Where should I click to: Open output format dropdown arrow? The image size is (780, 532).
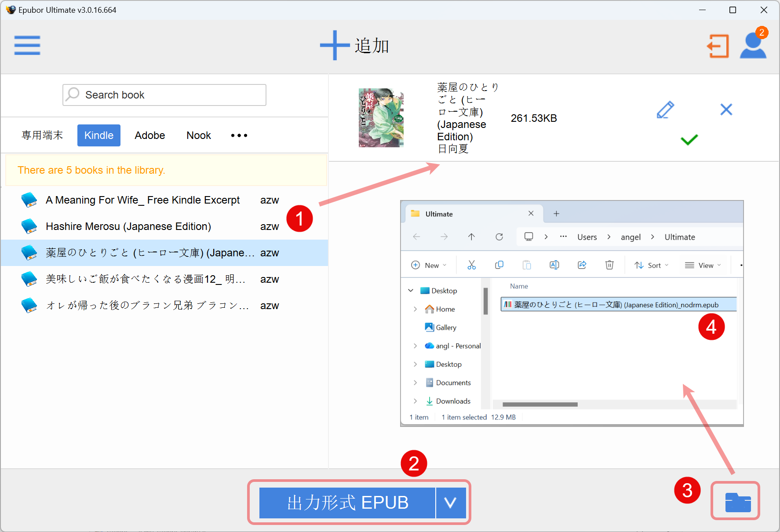click(x=451, y=503)
